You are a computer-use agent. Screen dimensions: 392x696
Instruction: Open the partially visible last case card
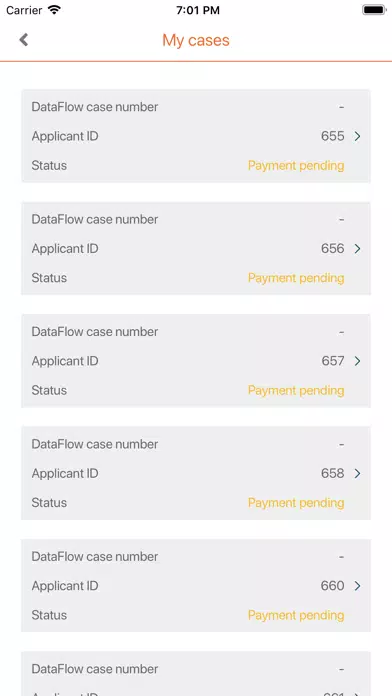point(196,674)
